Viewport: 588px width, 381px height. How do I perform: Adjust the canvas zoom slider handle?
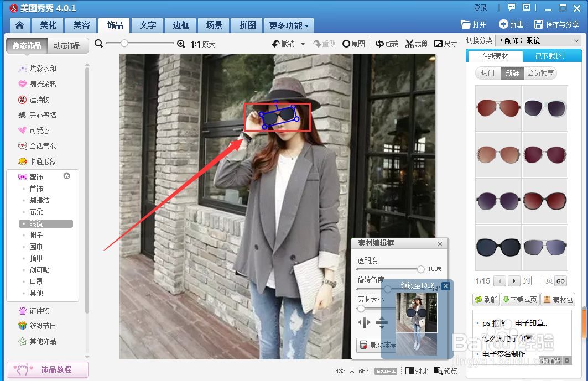point(124,44)
